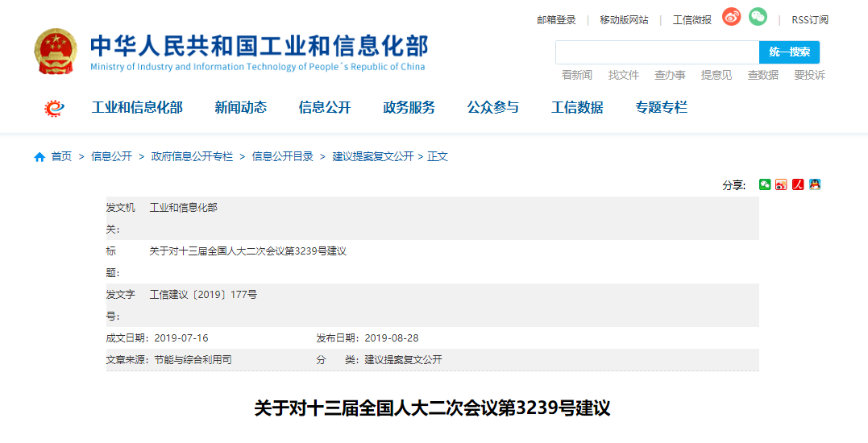Open the 政务服务 navigation menu

409,108
